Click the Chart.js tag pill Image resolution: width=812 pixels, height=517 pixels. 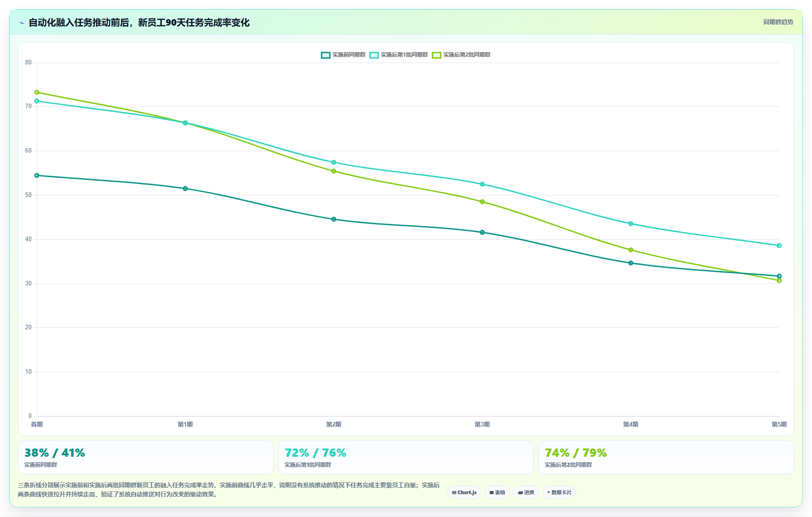(464, 492)
